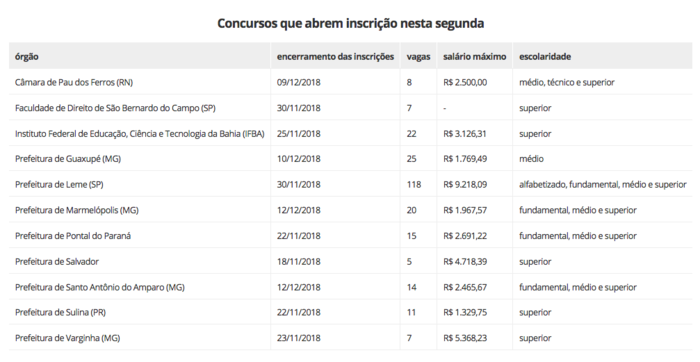Click the salário máximo column header
This screenshot has height=362, width=700.
click(475, 57)
